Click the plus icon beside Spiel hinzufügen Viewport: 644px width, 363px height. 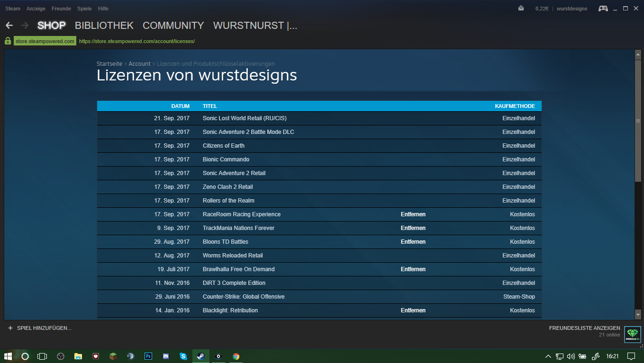coord(10,328)
